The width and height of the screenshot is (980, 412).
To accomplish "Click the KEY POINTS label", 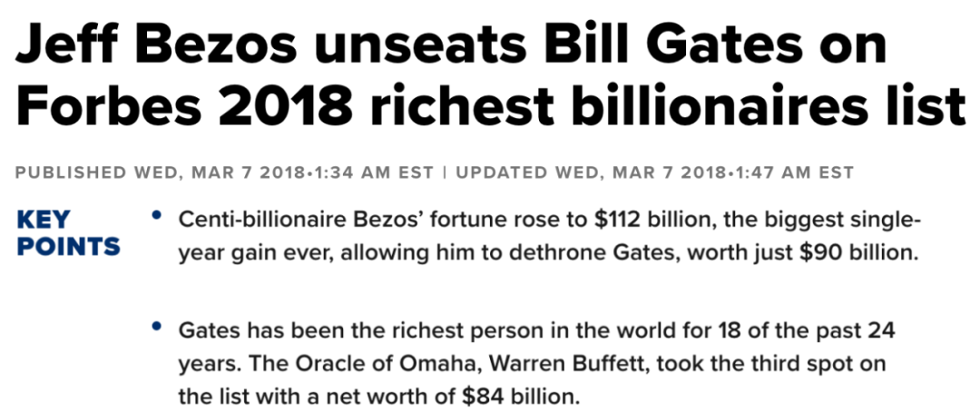I will (x=68, y=233).
